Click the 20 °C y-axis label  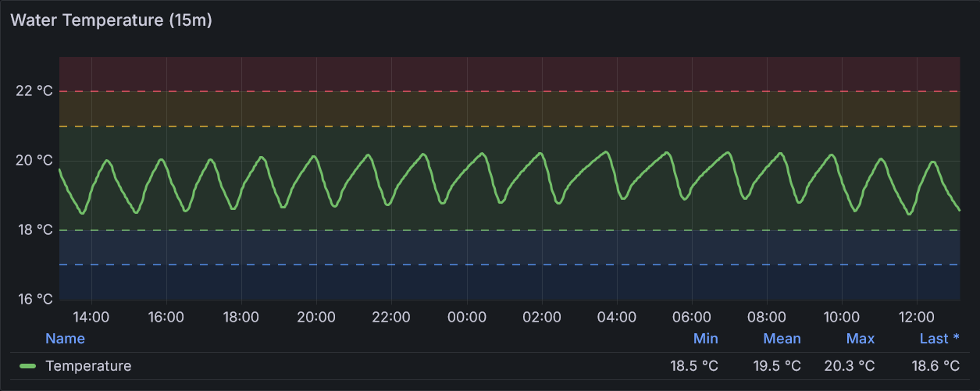tap(34, 161)
